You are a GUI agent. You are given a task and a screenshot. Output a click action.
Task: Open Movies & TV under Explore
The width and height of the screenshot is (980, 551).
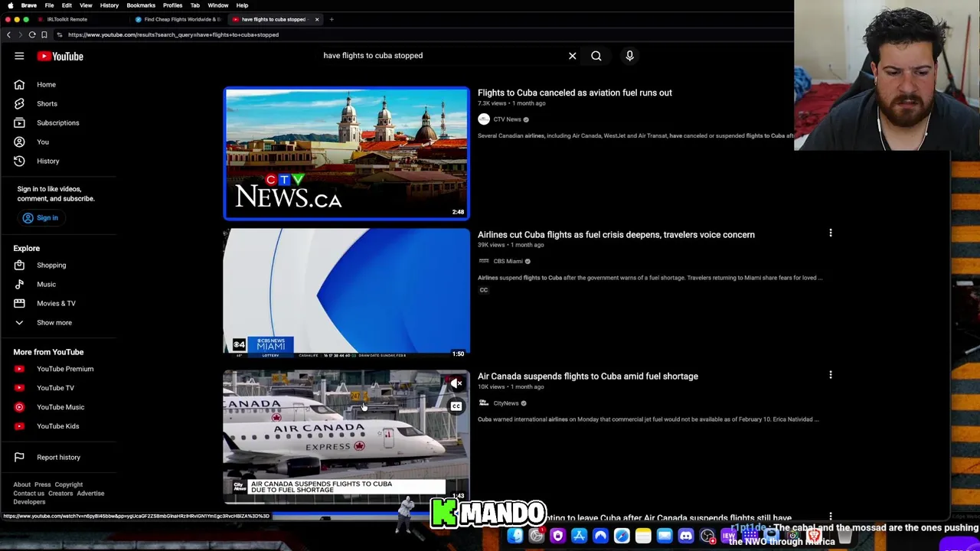click(57, 303)
